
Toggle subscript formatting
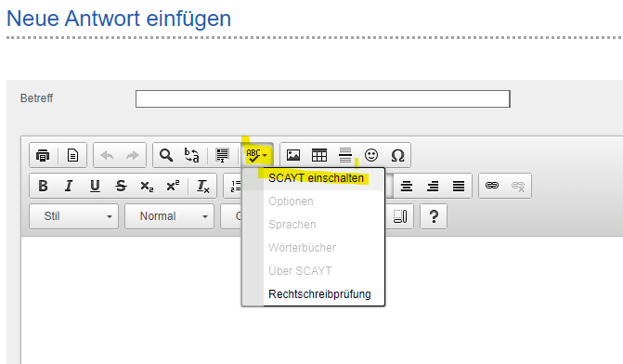click(x=147, y=186)
